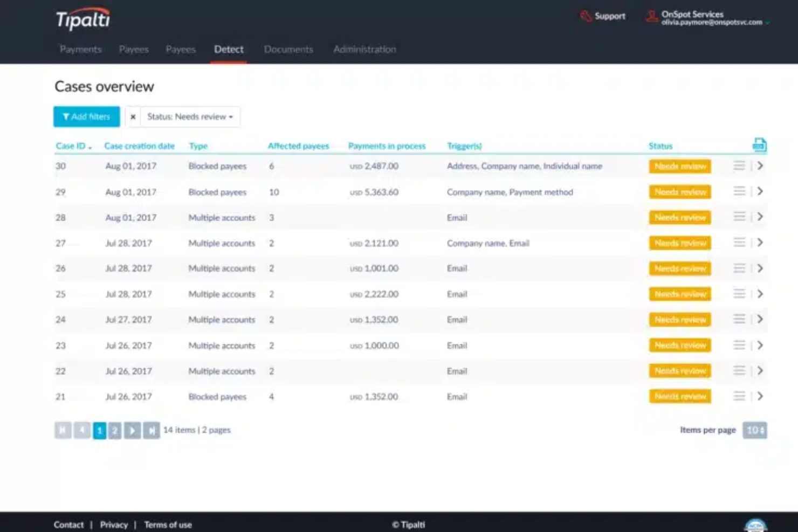Open the Administration menu
798x532 pixels.
click(364, 49)
